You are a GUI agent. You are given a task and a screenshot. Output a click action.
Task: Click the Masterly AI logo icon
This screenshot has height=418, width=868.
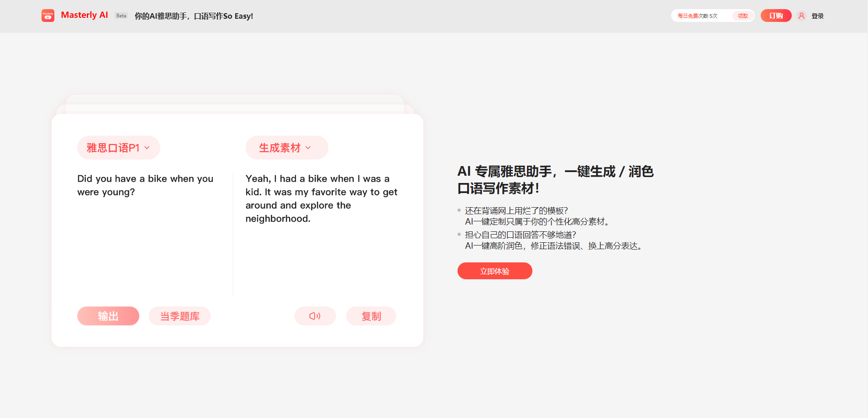[48, 16]
